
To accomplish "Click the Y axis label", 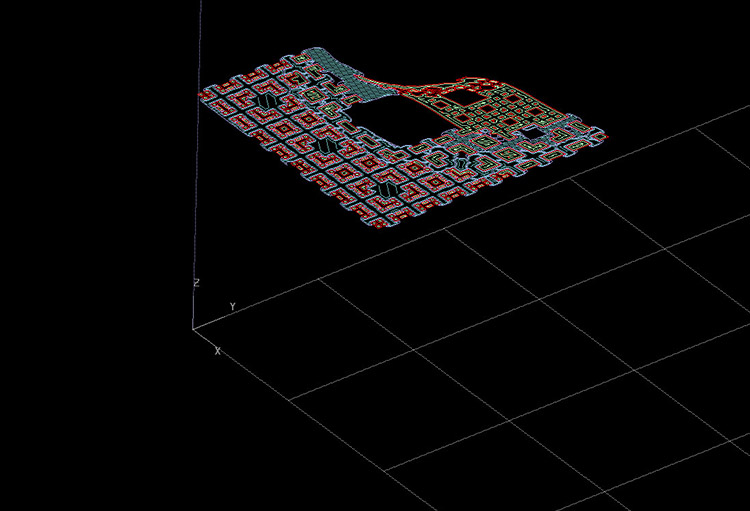I will click(232, 307).
